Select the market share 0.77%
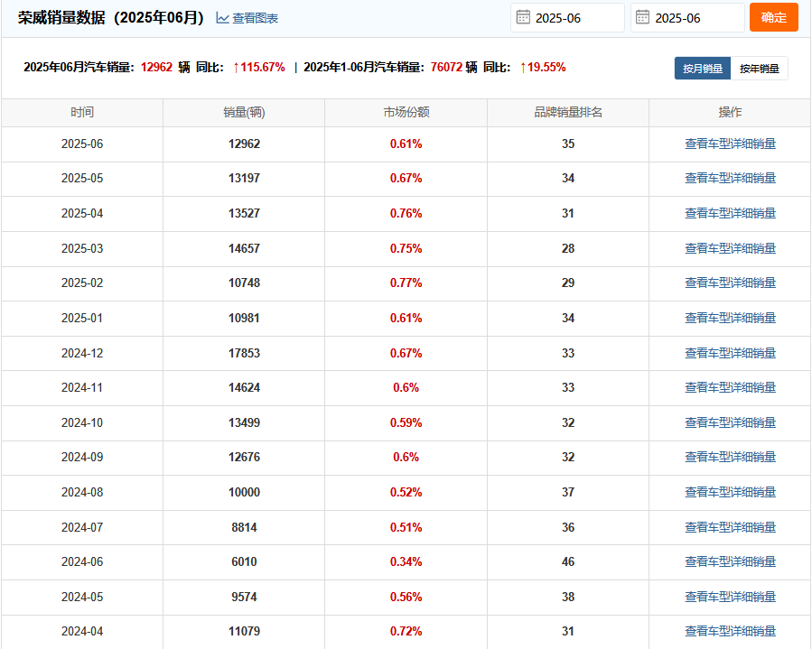The image size is (812, 649). (406, 283)
